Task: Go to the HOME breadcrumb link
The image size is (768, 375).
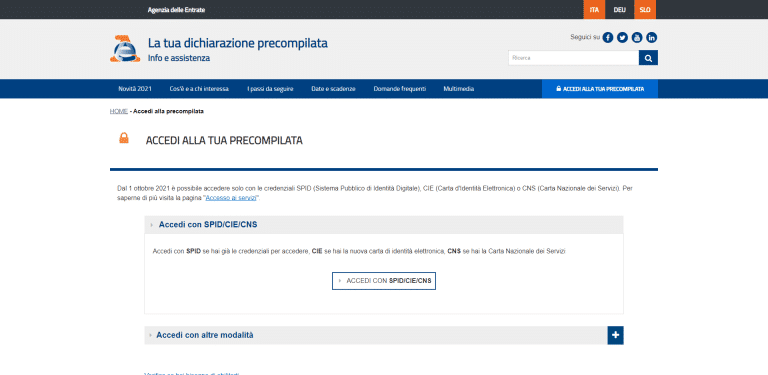Action: pyautogui.click(x=119, y=111)
